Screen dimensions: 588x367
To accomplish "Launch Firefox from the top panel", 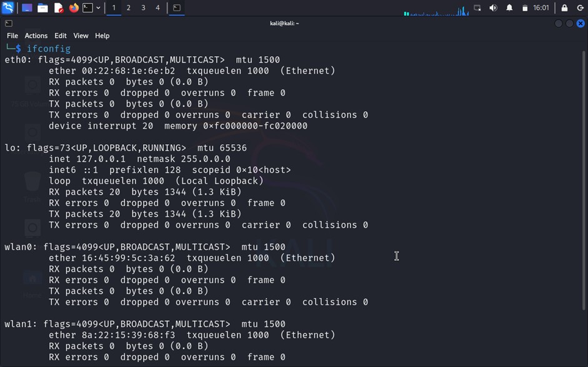I will 74,7.
